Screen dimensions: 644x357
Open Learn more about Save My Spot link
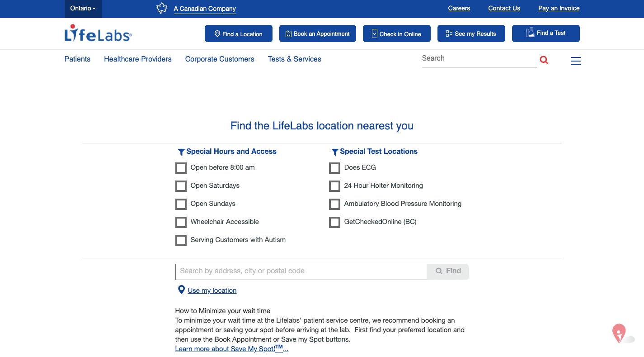pos(232,348)
